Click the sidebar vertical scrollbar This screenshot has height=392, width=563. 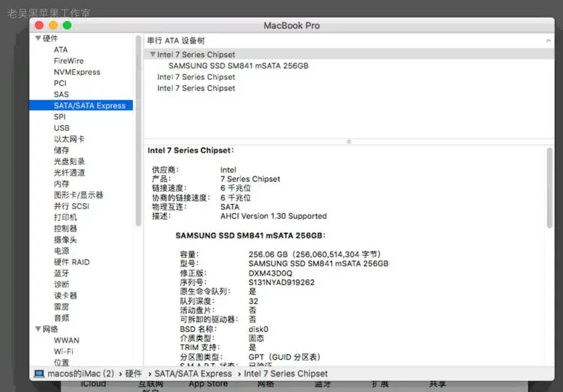138,131
